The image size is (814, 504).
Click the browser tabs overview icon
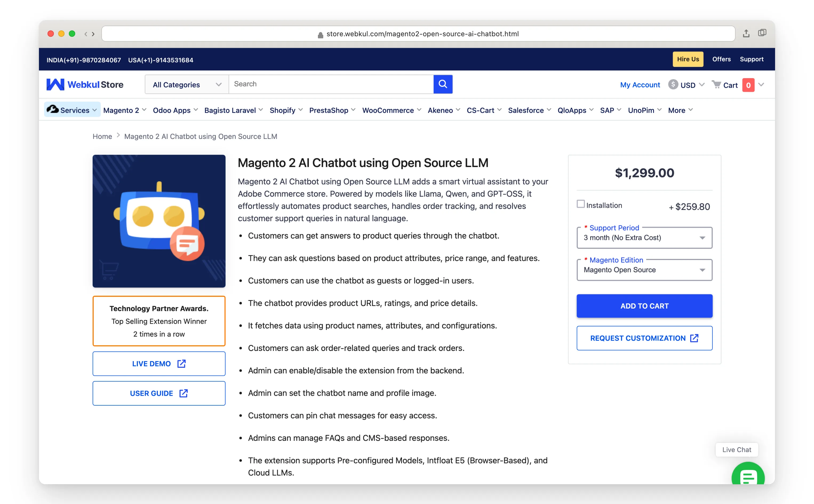pyautogui.click(x=762, y=33)
